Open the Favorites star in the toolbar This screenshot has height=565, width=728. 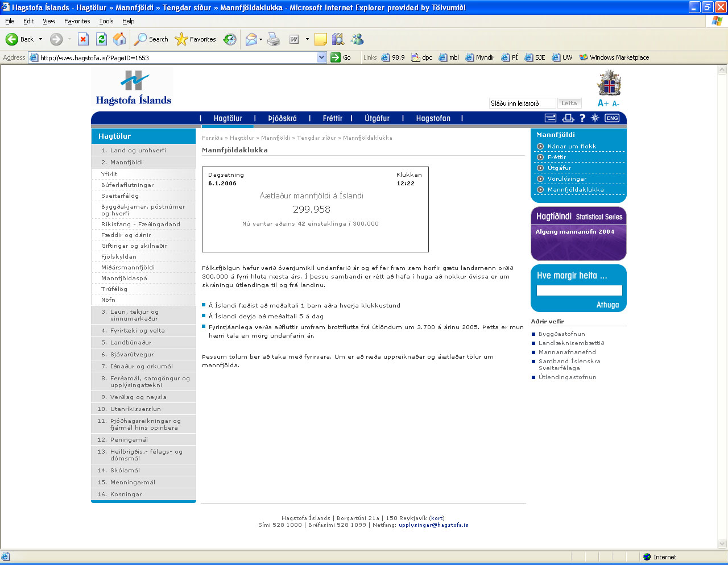[196, 39]
